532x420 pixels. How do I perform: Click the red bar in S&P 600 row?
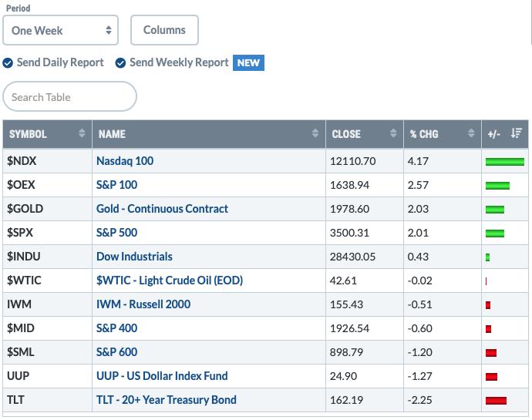[x=491, y=353]
